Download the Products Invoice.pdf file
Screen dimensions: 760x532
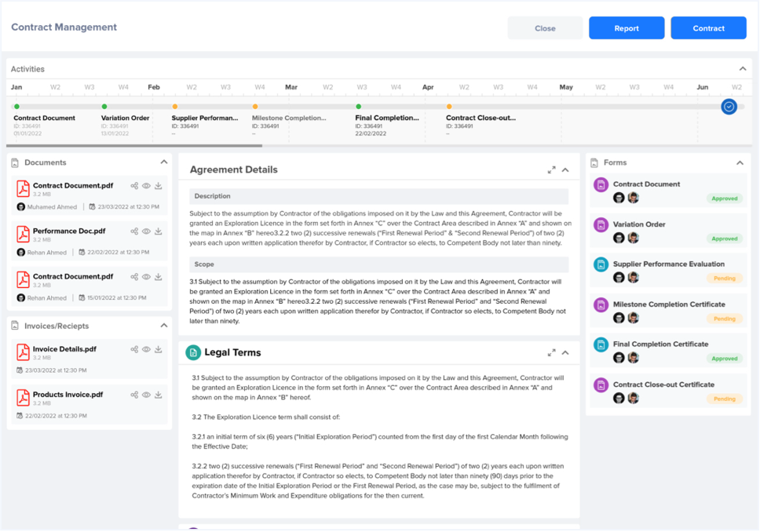(x=159, y=395)
